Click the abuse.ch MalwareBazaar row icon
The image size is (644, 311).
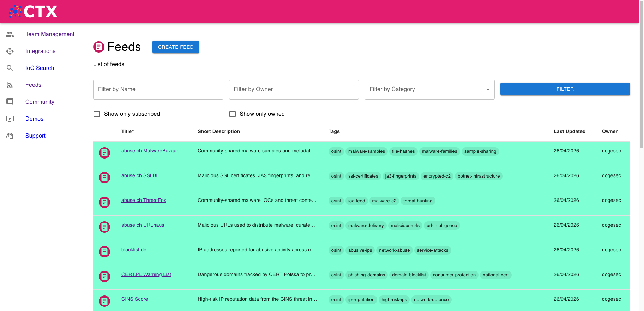[x=104, y=153]
